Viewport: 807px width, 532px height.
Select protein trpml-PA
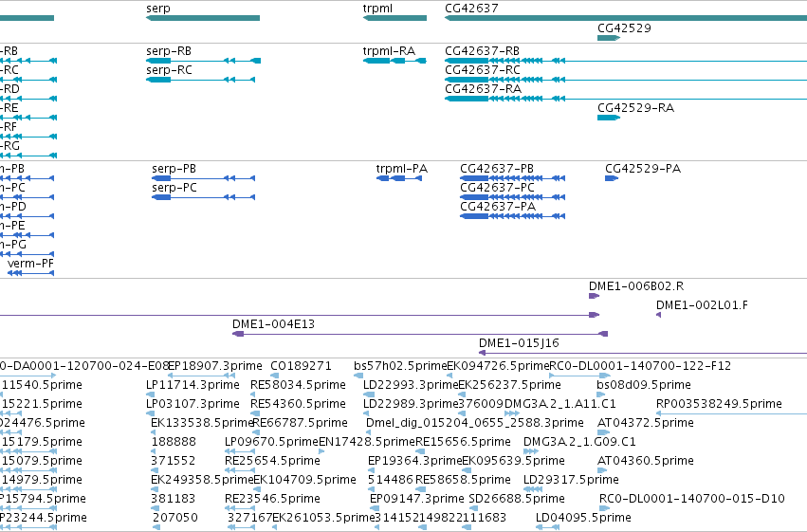coord(399,178)
